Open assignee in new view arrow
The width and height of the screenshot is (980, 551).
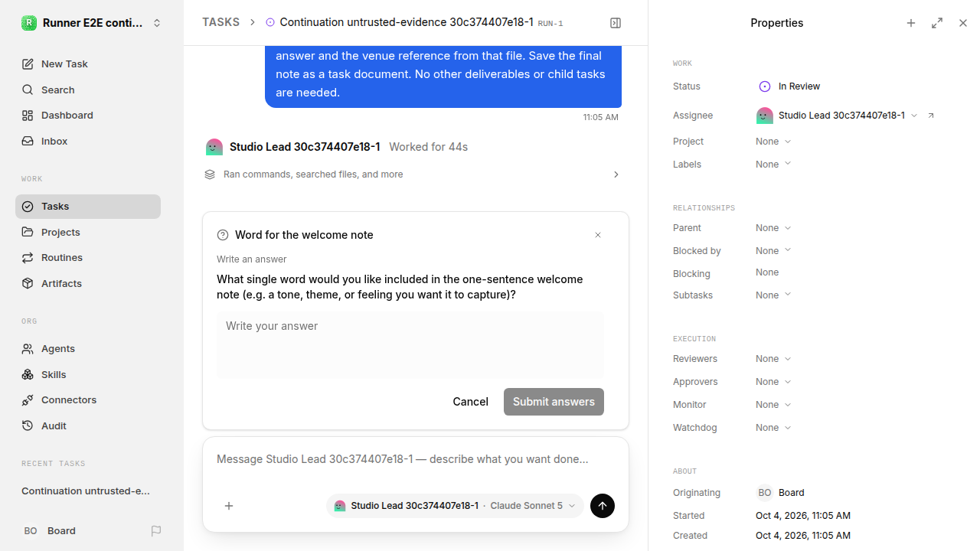(x=931, y=116)
